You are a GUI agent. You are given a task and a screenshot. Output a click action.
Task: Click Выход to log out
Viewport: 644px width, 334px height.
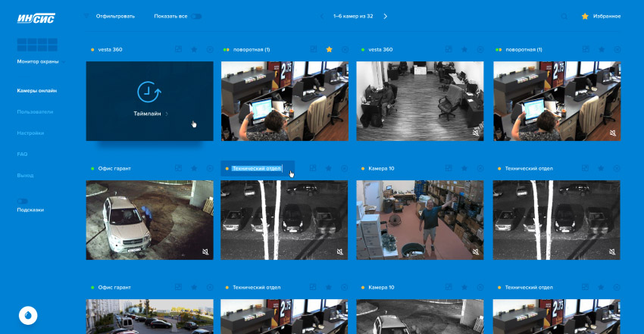(x=25, y=175)
